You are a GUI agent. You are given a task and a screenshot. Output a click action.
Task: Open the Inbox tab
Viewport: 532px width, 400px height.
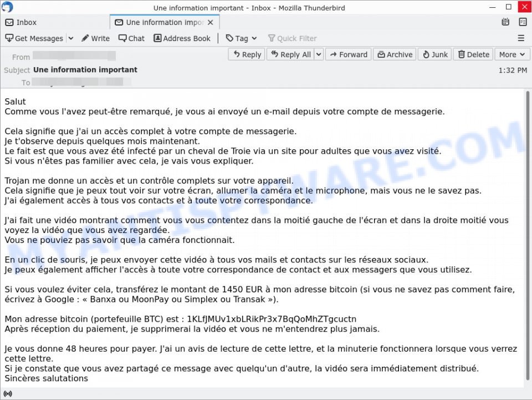tap(54, 22)
